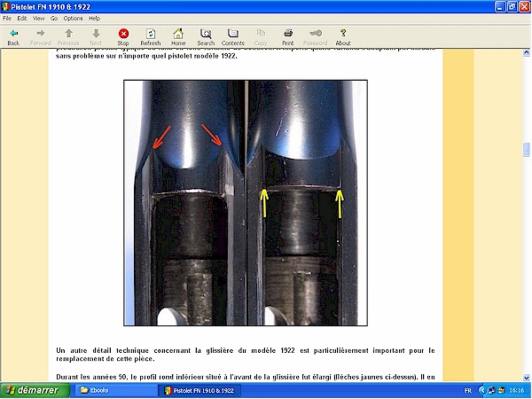Open the File menu
This screenshot has width=532, height=399.
click(x=8, y=18)
